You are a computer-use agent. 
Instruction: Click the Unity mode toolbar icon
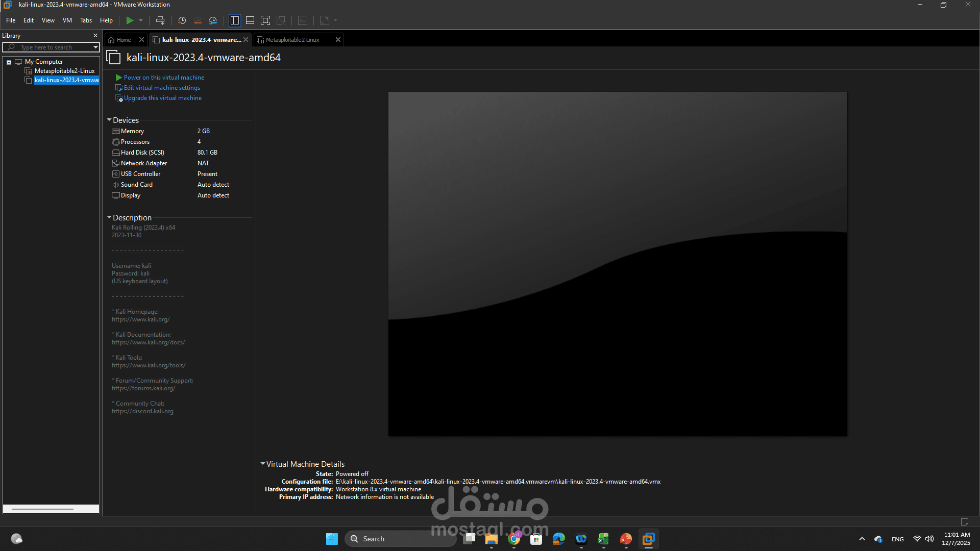[x=281, y=20]
